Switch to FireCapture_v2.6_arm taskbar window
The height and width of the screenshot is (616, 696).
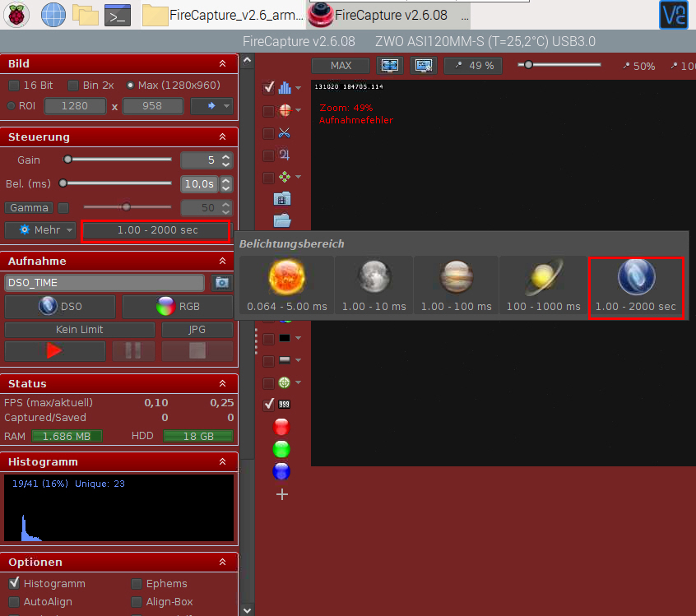(x=223, y=15)
